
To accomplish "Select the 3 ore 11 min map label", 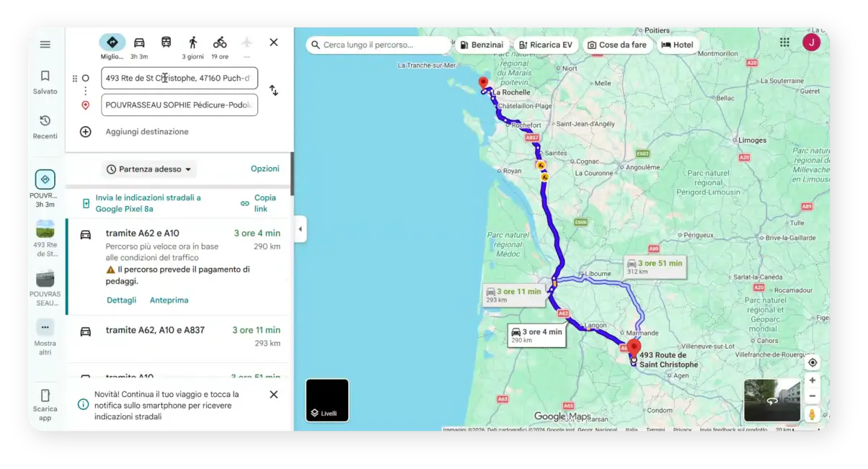I will pos(513,295).
